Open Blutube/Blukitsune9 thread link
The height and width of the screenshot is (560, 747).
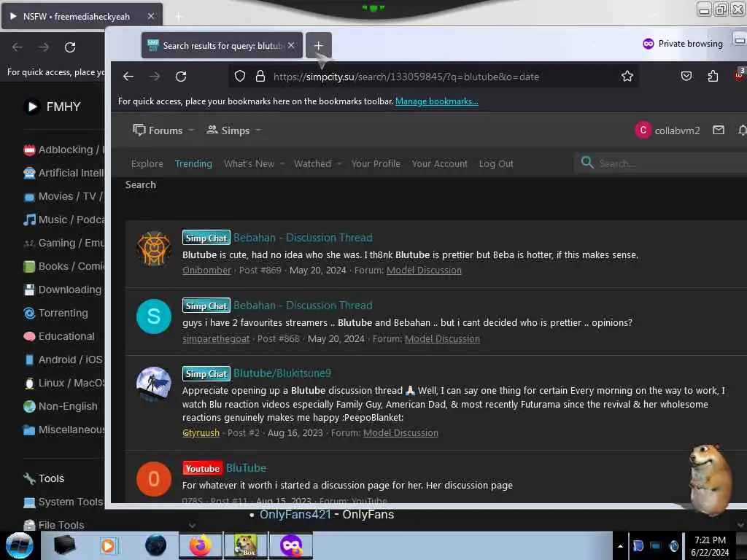pyautogui.click(x=282, y=373)
